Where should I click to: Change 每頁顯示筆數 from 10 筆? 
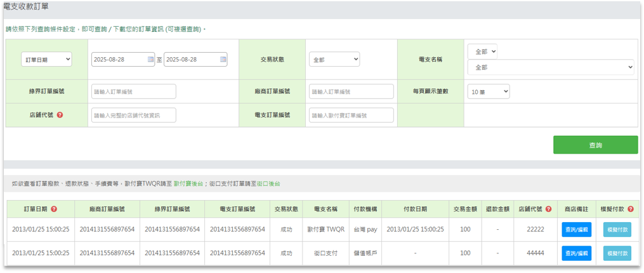pyautogui.click(x=488, y=91)
